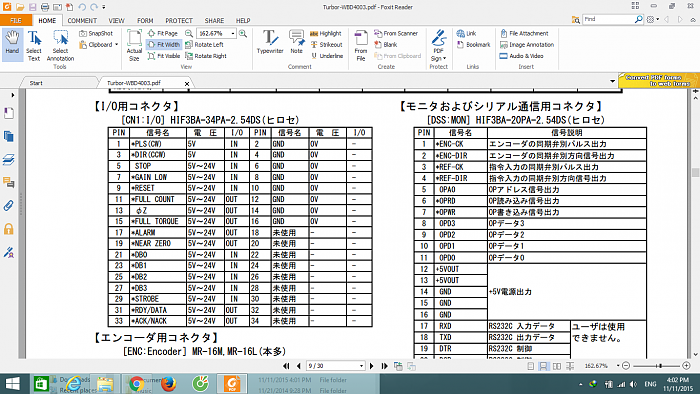Go to the next page
Viewport: 700px width, 394px height.
click(x=371, y=366)
